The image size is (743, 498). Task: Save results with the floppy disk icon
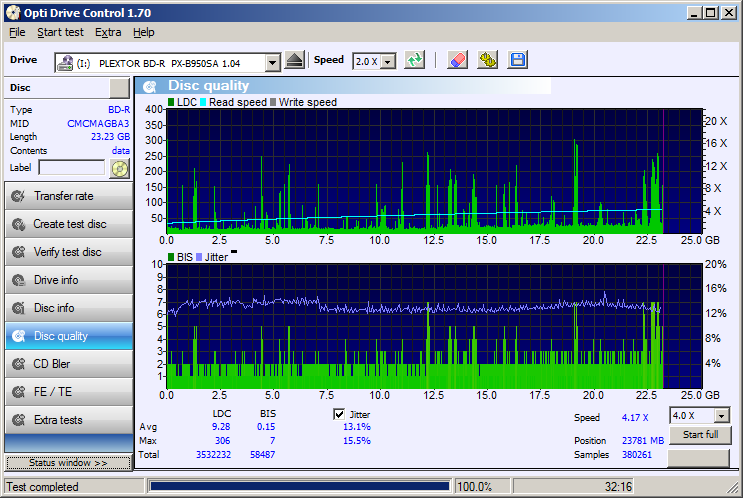pyautogui.click(x=517, y=60)
